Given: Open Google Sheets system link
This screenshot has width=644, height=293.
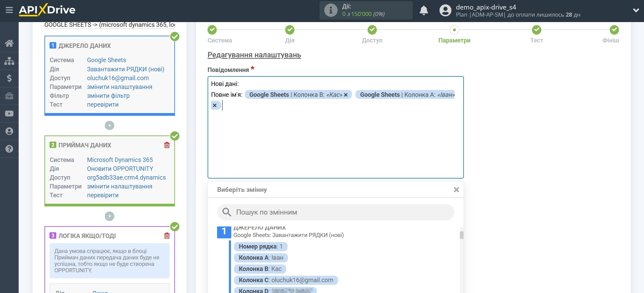Looking at the screenshot, I should [x=106, y=60].
